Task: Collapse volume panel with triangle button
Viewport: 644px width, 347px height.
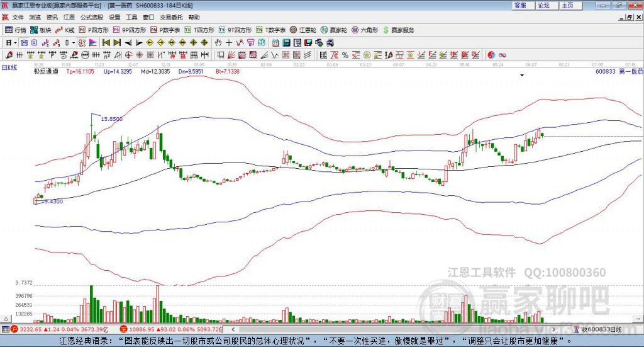Action: click(6, 319)
